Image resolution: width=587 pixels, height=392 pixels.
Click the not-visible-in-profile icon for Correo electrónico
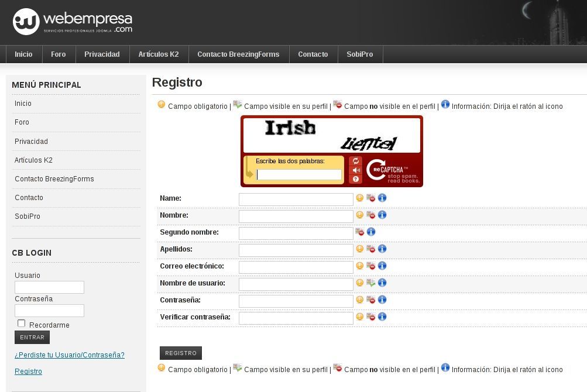pos(370,266)
